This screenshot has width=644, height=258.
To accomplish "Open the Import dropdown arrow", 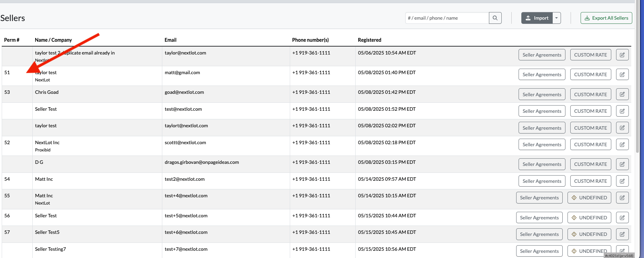I will tap(556, 18).
